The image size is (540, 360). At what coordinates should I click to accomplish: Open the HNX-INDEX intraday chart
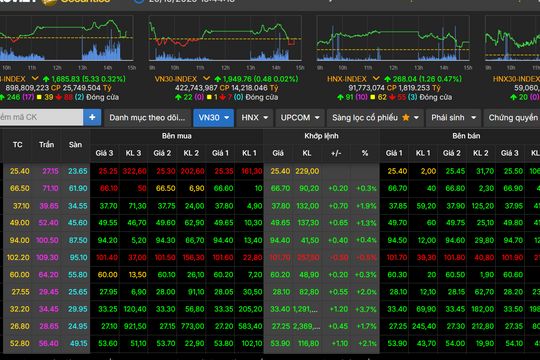(x=393, y=38)
